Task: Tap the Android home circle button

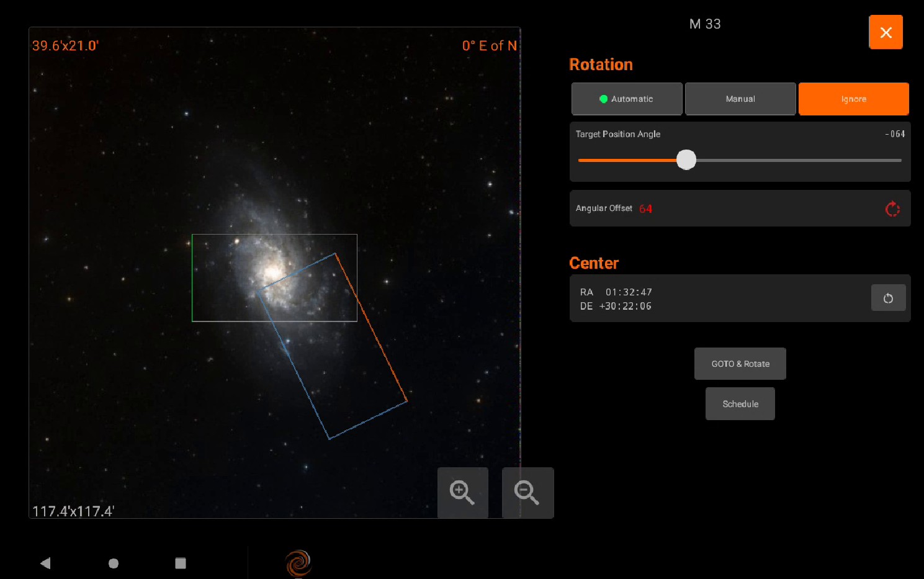Action: point(114,563)
